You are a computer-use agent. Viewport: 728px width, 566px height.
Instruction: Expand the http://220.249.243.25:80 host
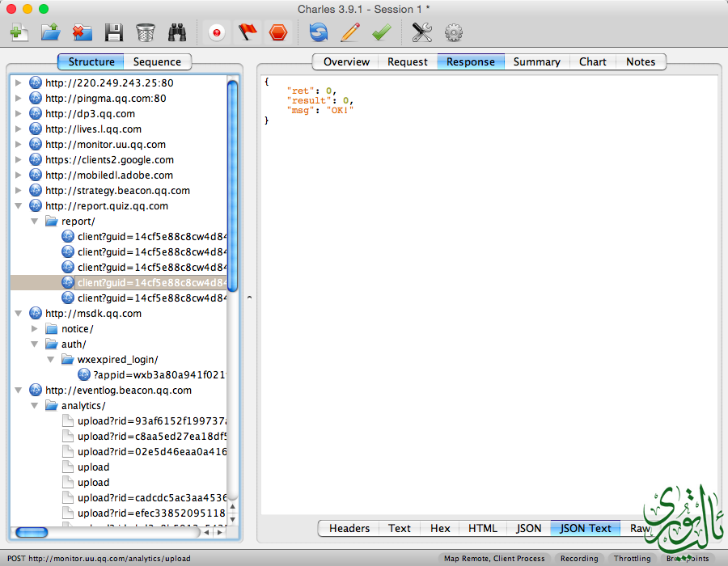tap(18, 83)
